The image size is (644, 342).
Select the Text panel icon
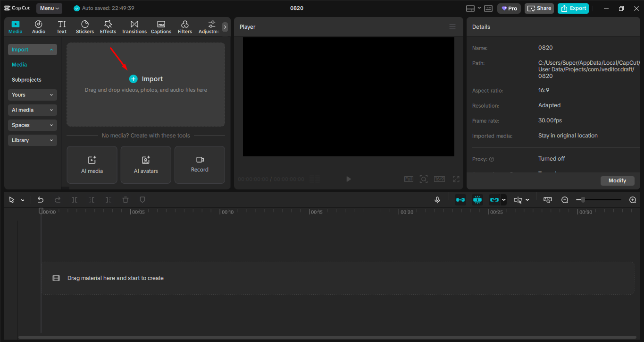pos(61,26)
